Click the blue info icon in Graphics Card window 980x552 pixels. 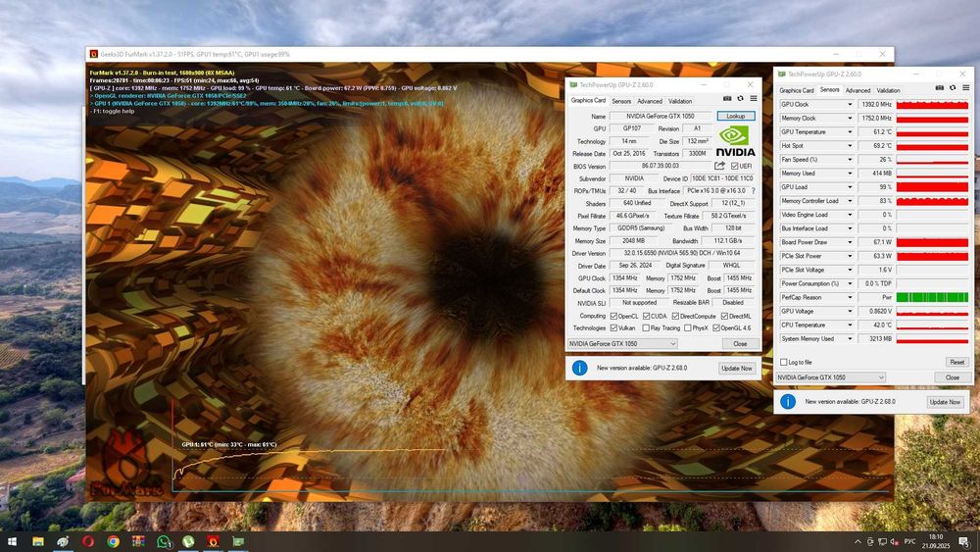point(579,368)
